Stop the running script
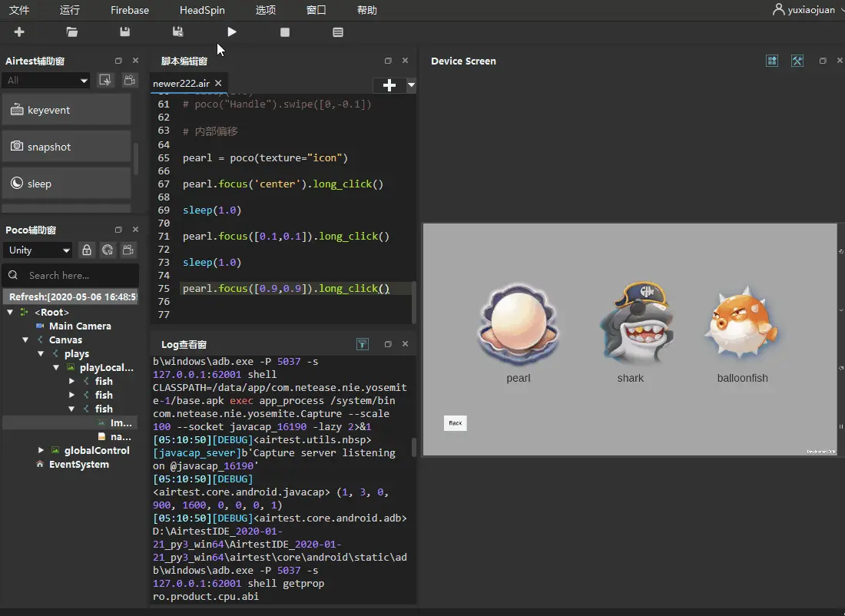 (x=285, y=32)
